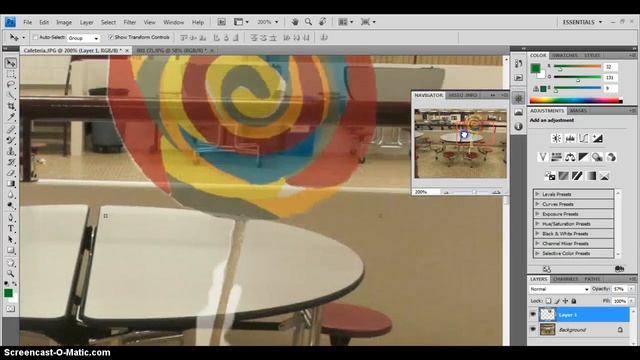Toggle lock image pixels brush icon
Viewport: 640px width, 360px height.
[x=557, y=301]
